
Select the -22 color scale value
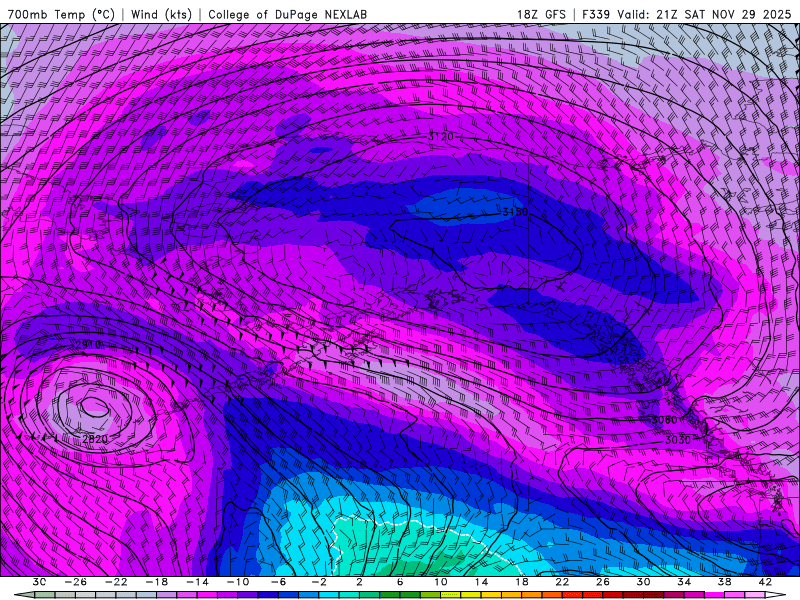pos(116,582)
